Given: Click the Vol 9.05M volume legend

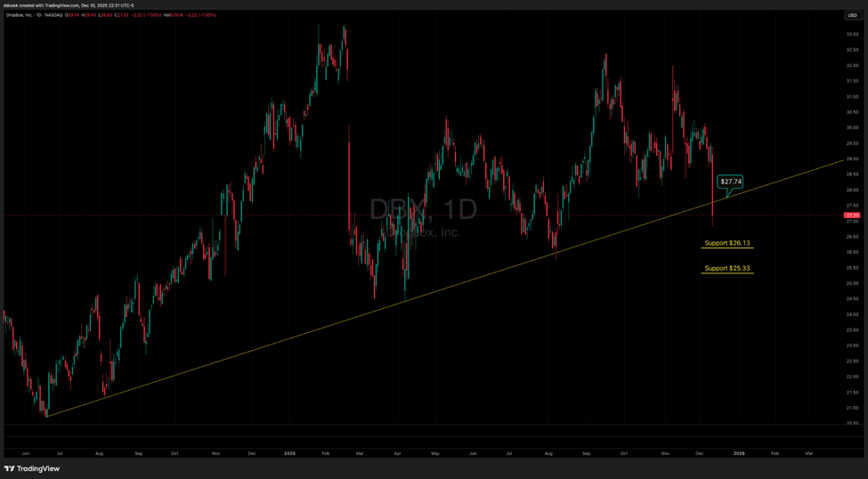Looking at the screenshot, I should click(x=173, y=15).
